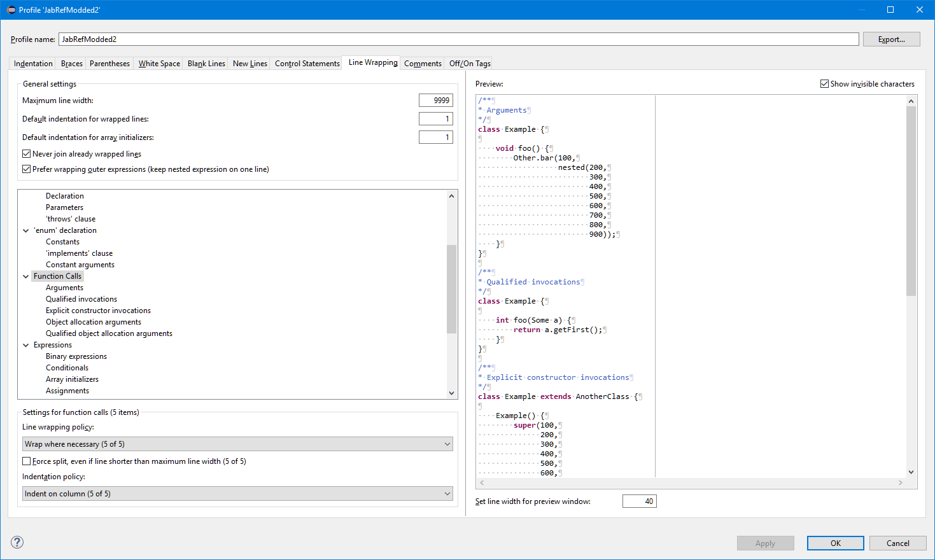Open the Indentation policy dropdown
The height and width of the screenshot is (560, 935).
[x=237, y=494]
